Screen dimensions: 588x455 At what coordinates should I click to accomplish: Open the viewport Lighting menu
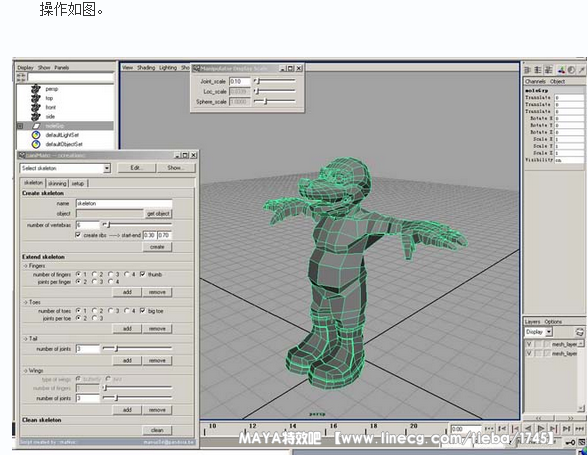(168, 68)
